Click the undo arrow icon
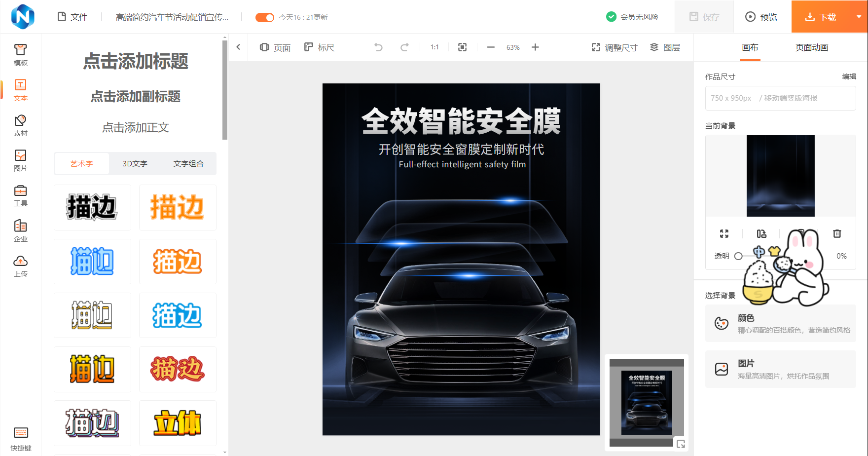Viewport: 868px width, 456px height. coord(378,47)
